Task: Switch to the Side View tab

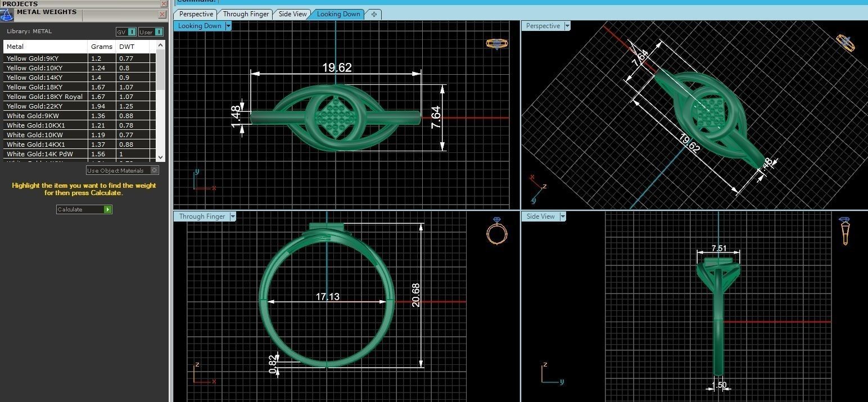Action: tap(293, 14)
